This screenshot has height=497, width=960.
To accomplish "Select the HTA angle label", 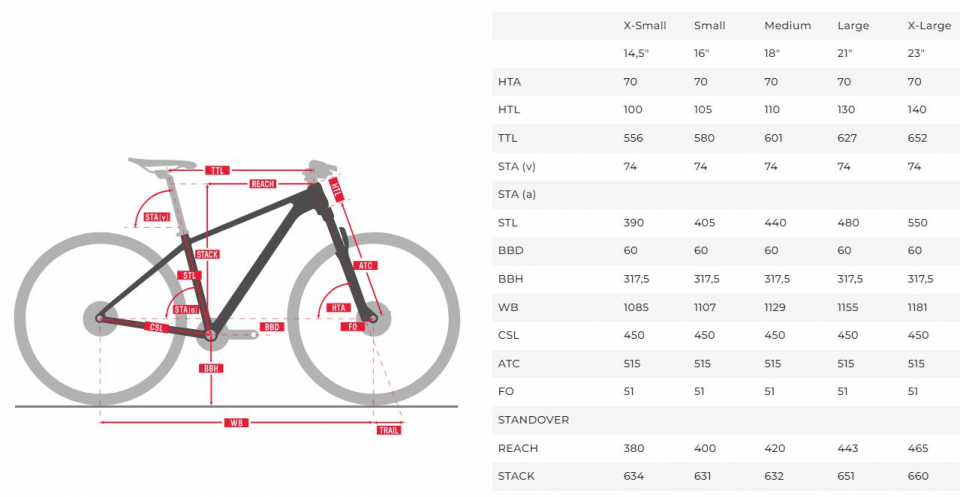I will pyautogui.click(x=339, y=308).
